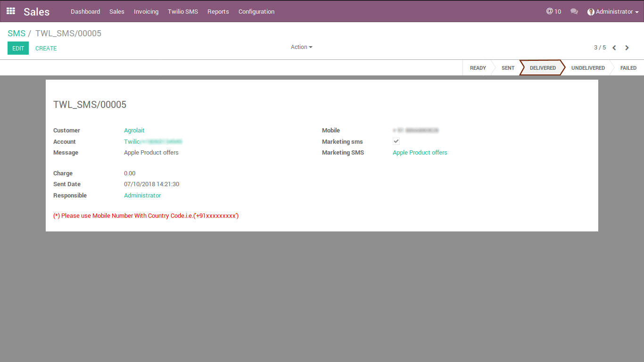Open the Twilio SMS menu

[x=183, y=12]
